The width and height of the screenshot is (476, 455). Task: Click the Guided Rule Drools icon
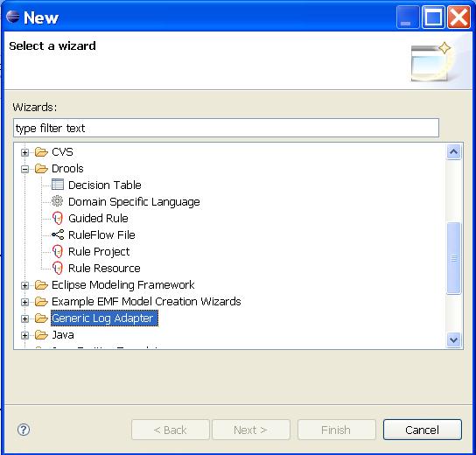click(58, 218)
